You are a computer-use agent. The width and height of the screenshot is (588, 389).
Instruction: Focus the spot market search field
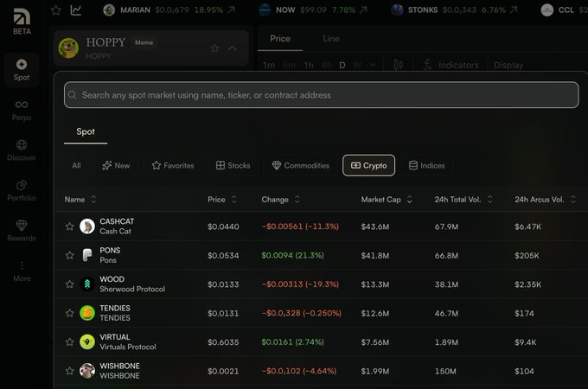(322, 95)
